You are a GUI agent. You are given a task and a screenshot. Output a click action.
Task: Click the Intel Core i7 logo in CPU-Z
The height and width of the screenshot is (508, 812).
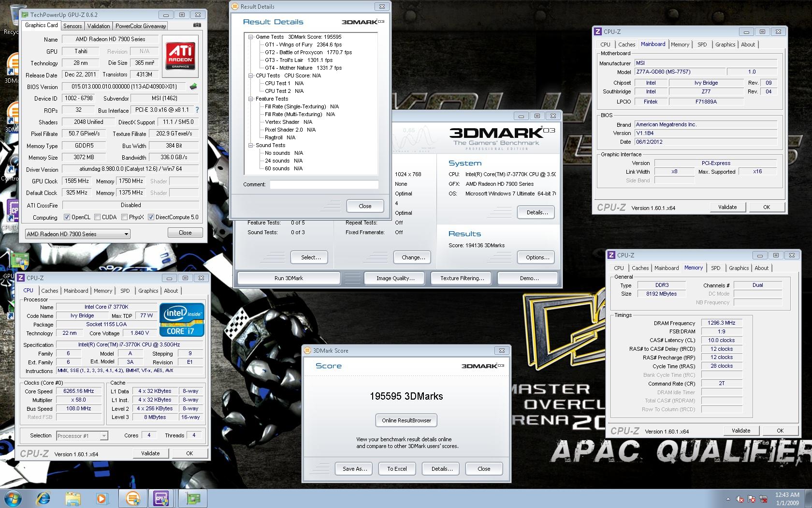(x=182, y=319)
